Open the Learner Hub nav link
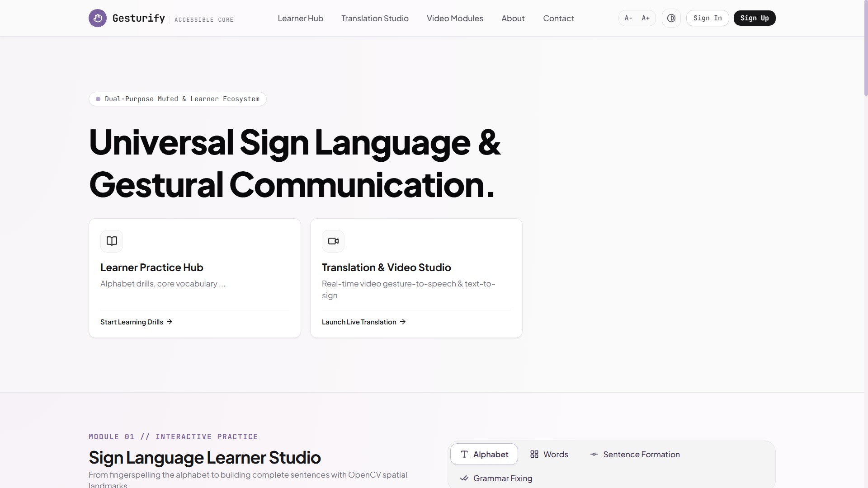The width and height of the screenshot is (868, 488). pos(300,18)
